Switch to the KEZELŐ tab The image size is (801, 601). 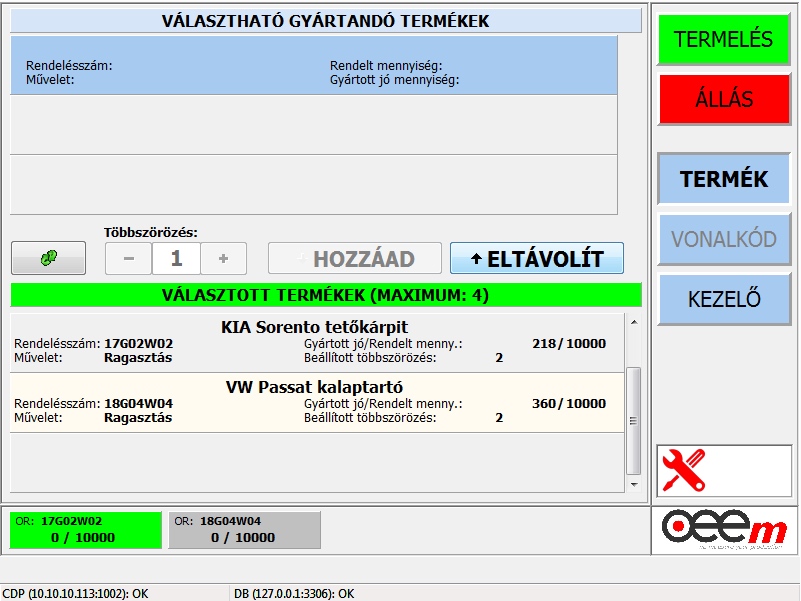[x=724, y=298]
